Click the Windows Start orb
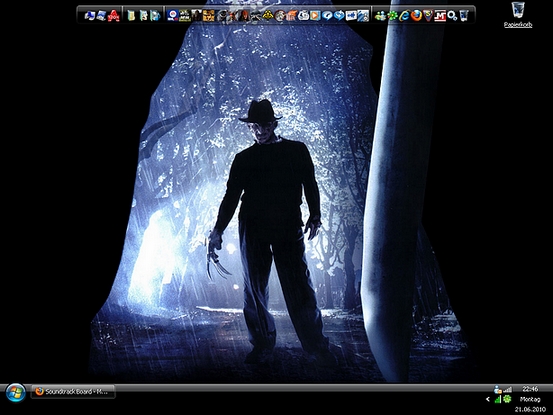The height and width of the screenshot is (415, 553). (x=16, y=393)
